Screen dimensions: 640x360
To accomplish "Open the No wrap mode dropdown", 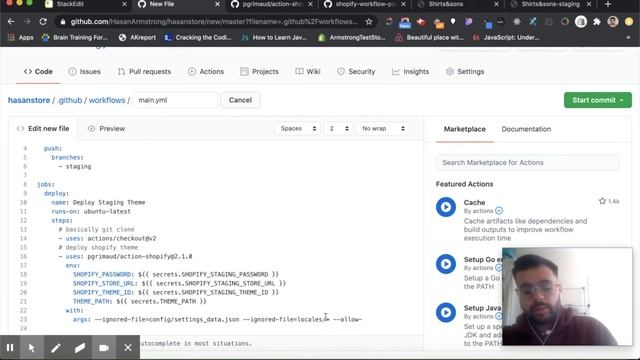I will click(x=383, y=129).
